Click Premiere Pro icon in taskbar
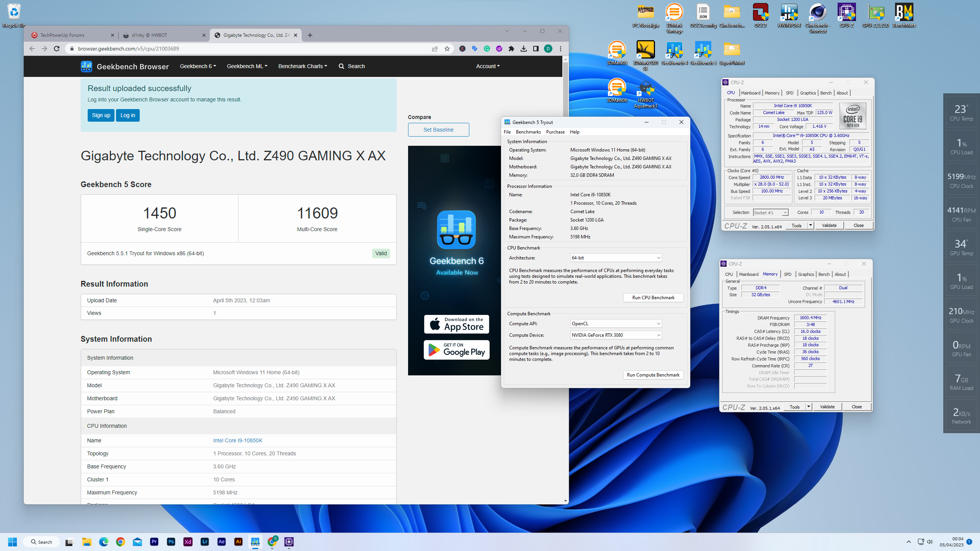The width and height of the screenshot is (980, 551). tap(154, 542)
